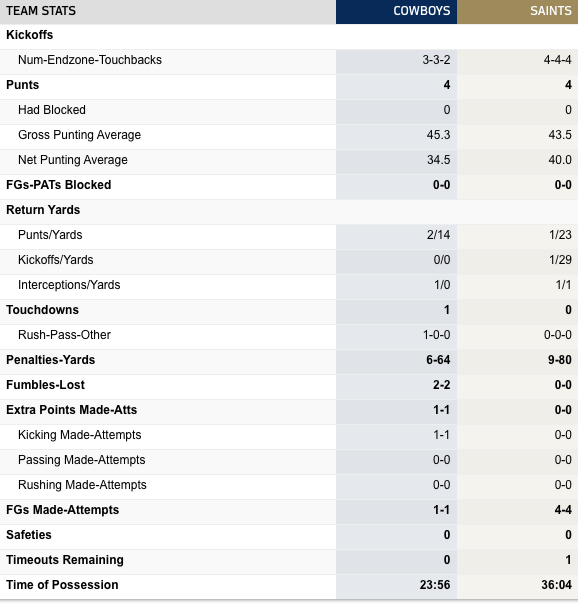
Task: Click the Cowboys Punts/Yards value 2/14
Action: point(438,235)
